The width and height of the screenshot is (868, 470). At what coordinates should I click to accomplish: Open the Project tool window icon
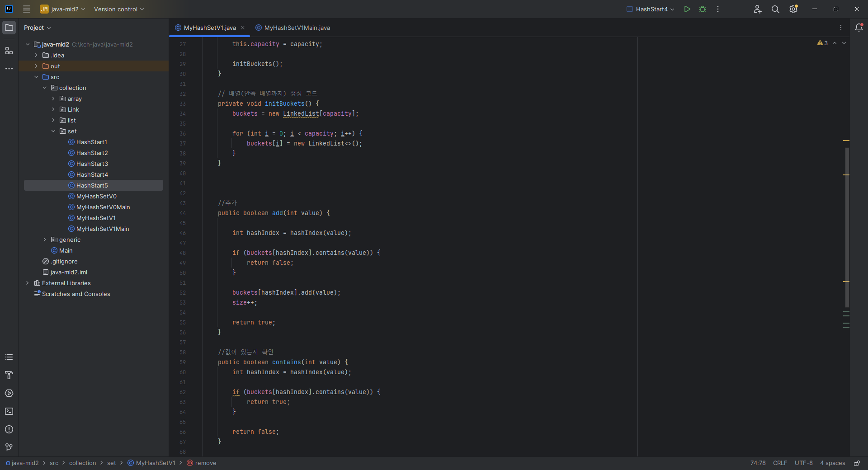click(x=9, y=28)
